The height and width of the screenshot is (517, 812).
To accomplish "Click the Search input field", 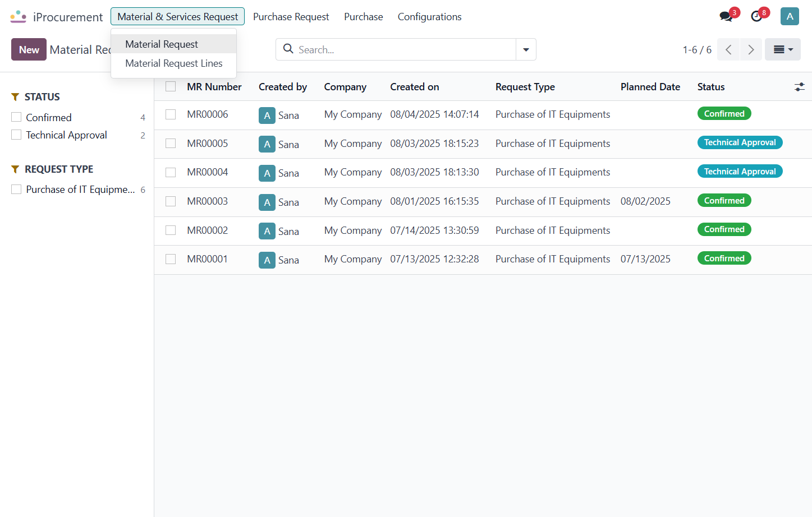I will click(405, 49).
